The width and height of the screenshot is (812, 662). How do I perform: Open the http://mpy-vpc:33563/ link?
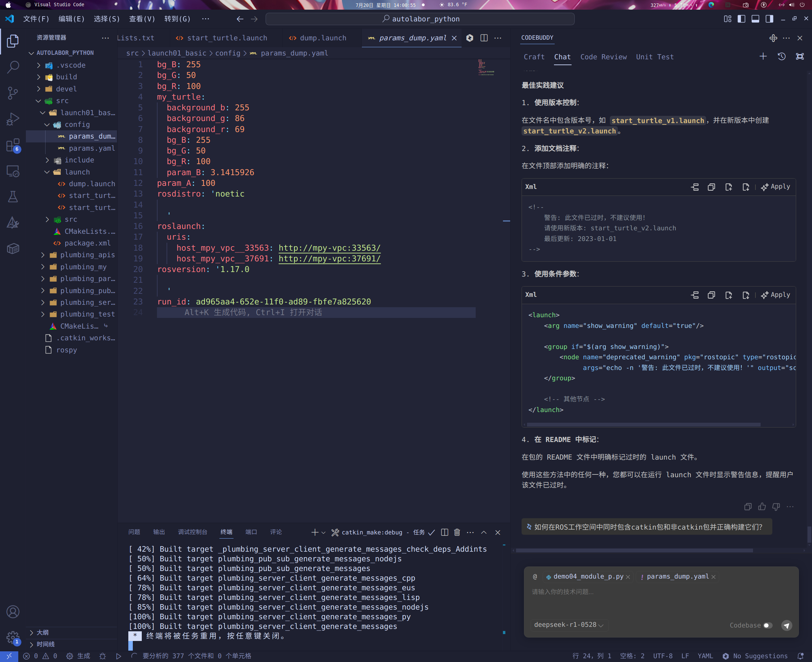tap(329, 248)
